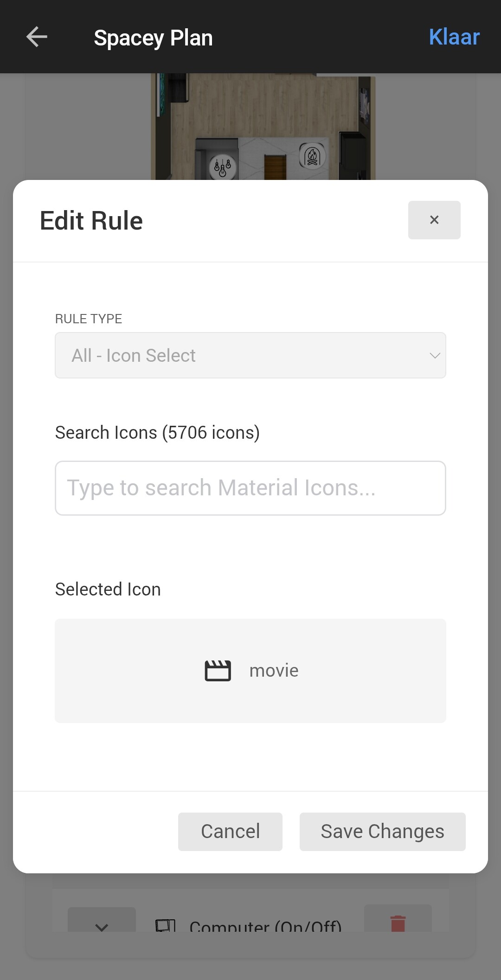Viewport: 501px width, 980px height.
Task: Tap the Search Icons (5706 icons) label
Action: click(x=157, y=432)
